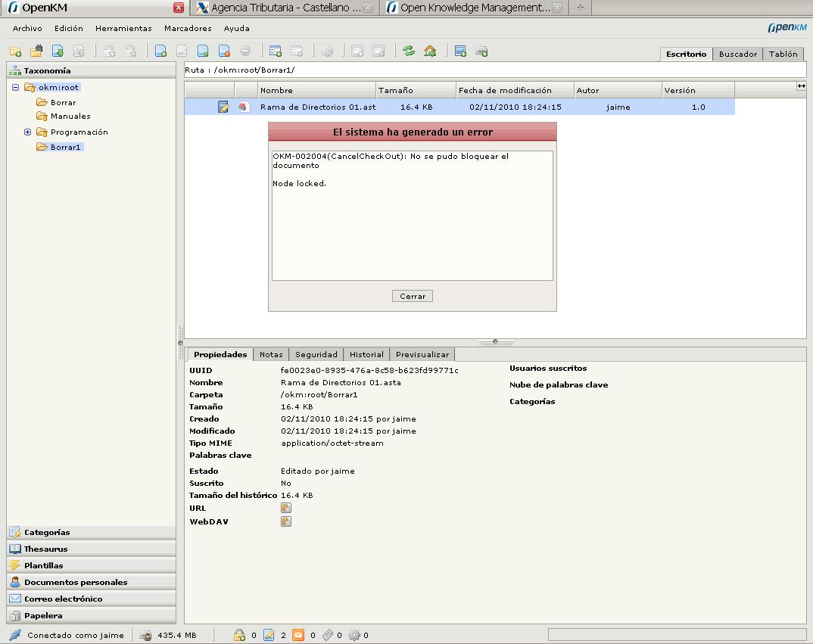Click the Download document toolbar icon
This screenshot has height=644, width=813.
(x=58, y=51)
